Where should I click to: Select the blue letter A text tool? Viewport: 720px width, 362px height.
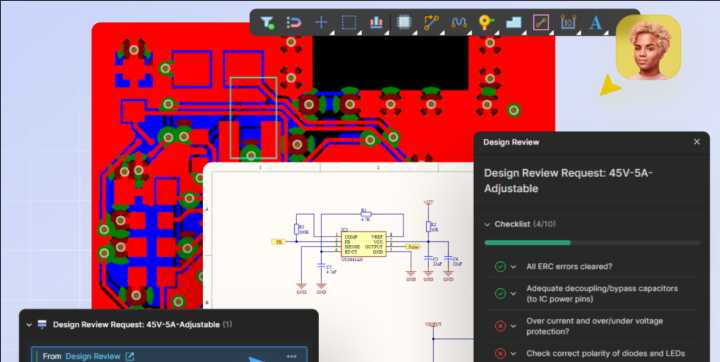(x=596, y=23)
